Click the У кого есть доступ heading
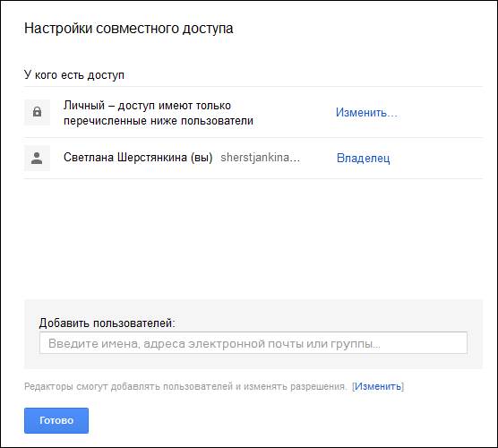The height and width of the screenshot is (448, 498). point(74,75)
